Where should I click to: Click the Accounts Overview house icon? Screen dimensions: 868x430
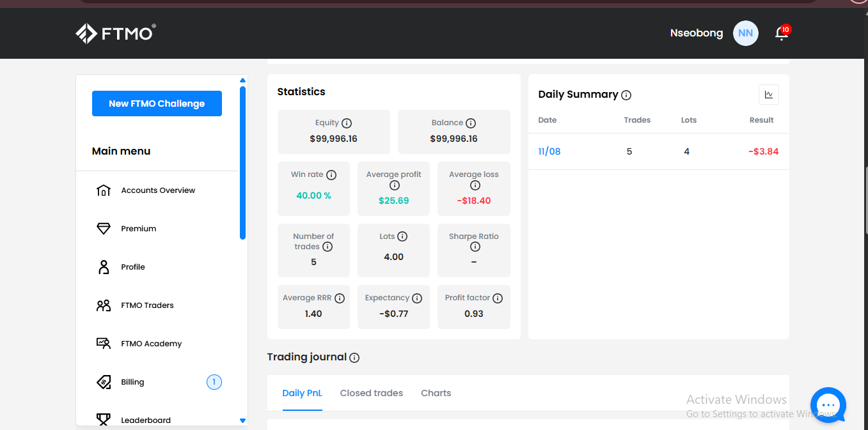coord(104,190)
